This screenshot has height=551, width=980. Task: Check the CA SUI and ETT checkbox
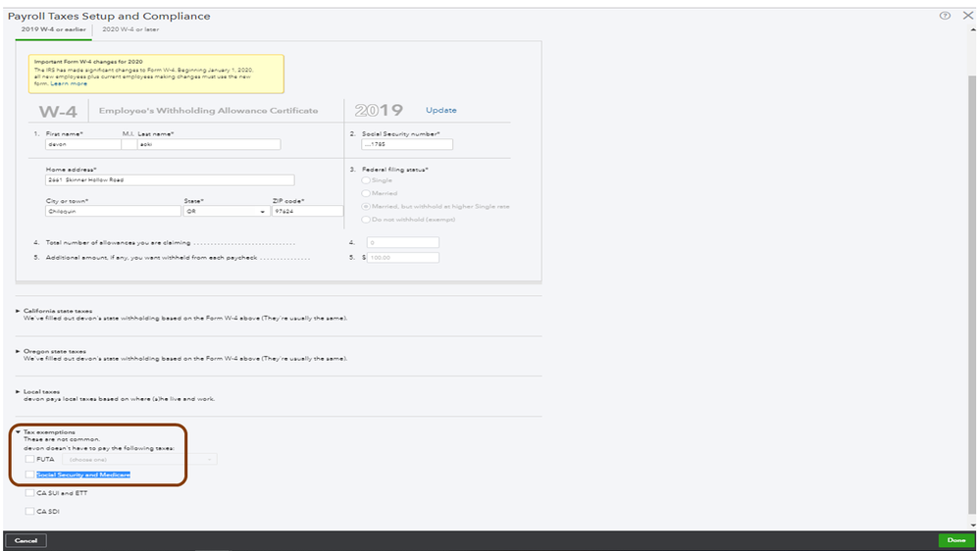(29, 493)
